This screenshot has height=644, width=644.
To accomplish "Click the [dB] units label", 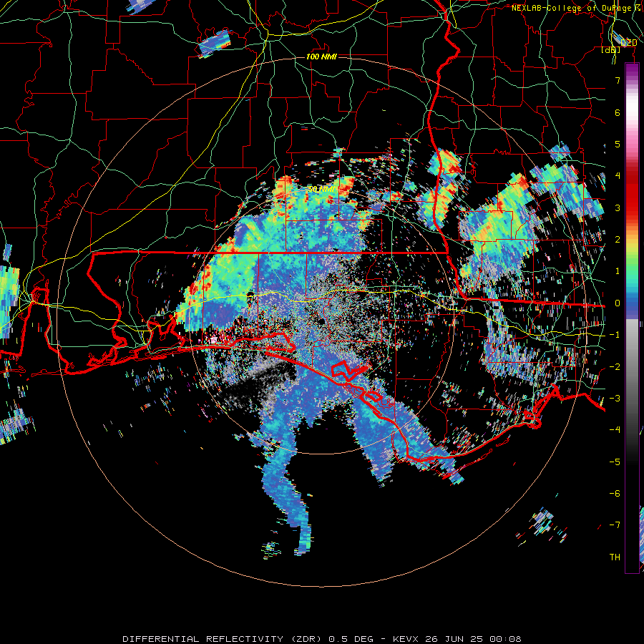I will [x=611, y=50].
